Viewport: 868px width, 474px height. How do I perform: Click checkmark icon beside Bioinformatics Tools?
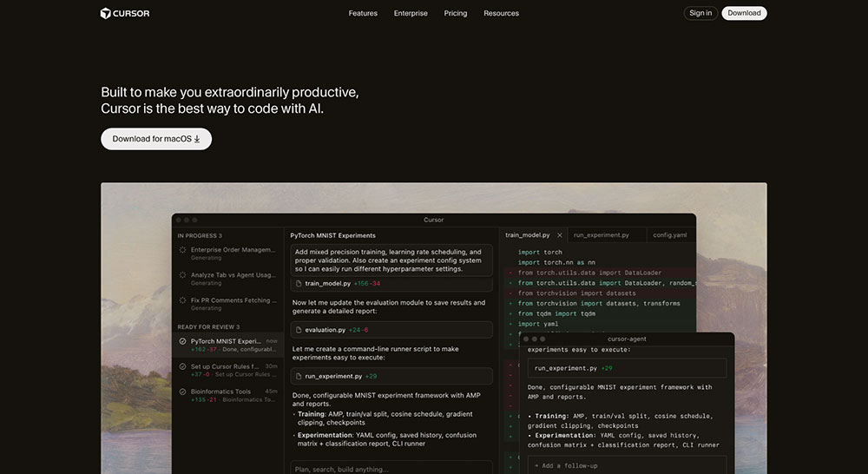[182, 392]
